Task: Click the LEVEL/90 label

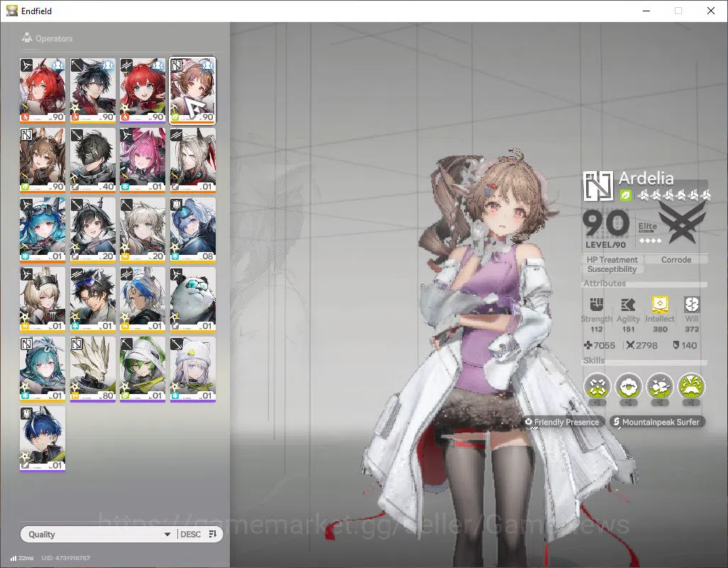Action: (605, 245)
